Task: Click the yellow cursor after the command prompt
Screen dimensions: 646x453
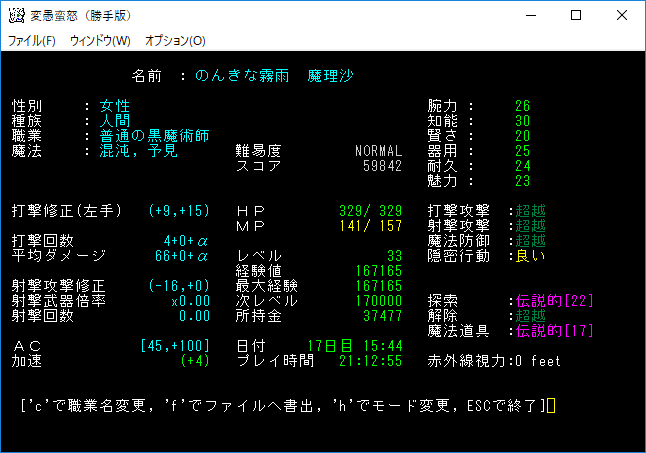Action: coord(551,406)
